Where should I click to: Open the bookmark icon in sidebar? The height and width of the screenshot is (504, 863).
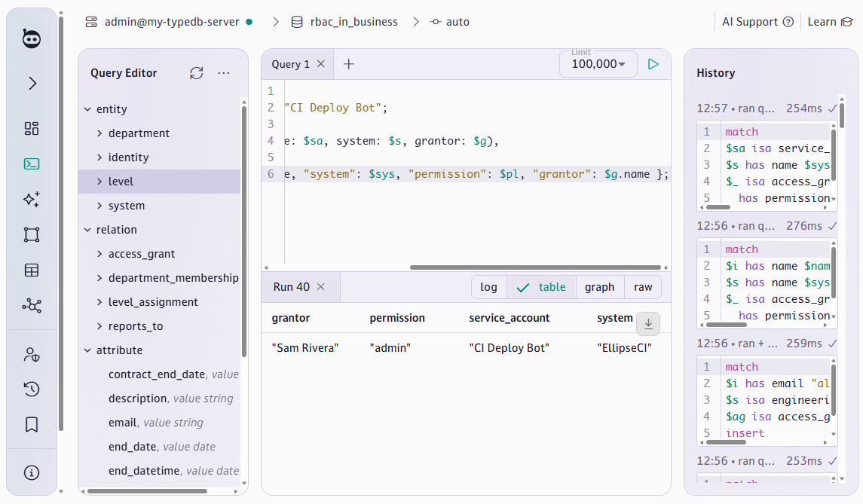32,424
